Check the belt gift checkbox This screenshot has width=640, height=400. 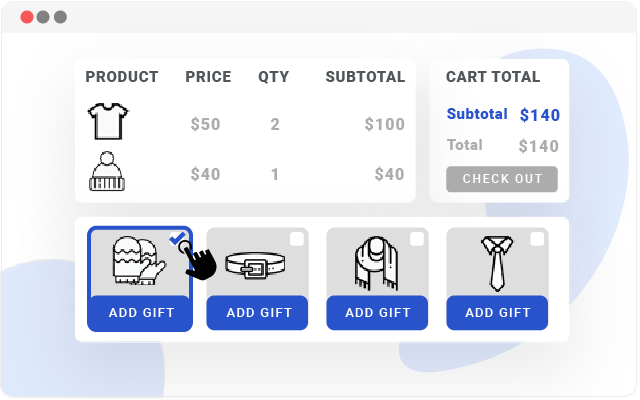click(297, 238)
